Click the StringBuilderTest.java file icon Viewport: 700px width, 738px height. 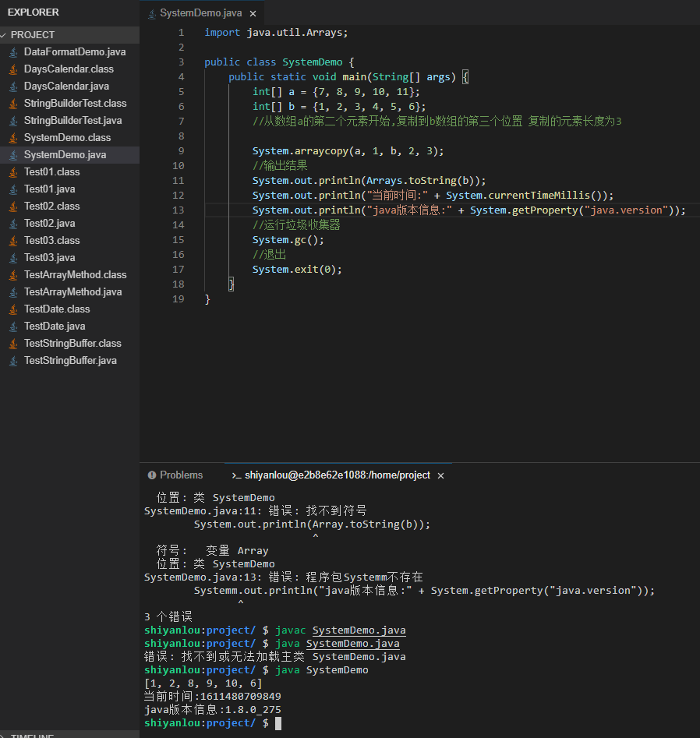coord(14,121)
